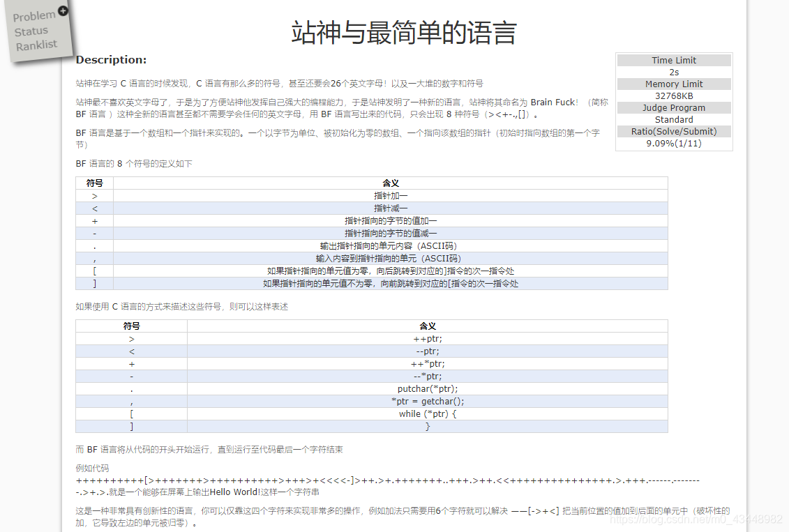Click the page title 站神与最简单的语言
The width and height of the screenshot is (789, 532).
[404, 33]
